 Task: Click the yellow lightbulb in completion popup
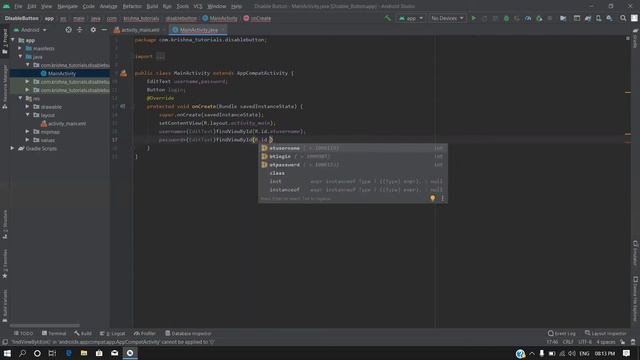coord(433,198)
